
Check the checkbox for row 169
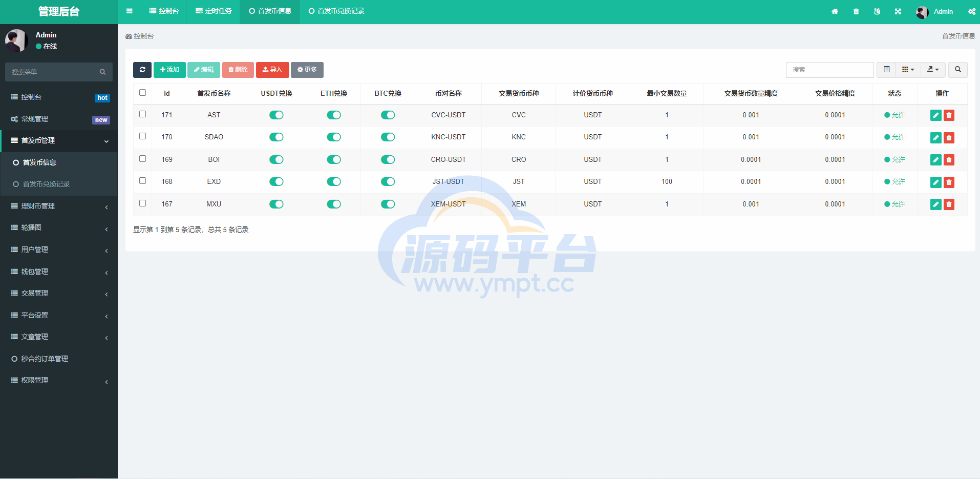click(x=142, y=159)
